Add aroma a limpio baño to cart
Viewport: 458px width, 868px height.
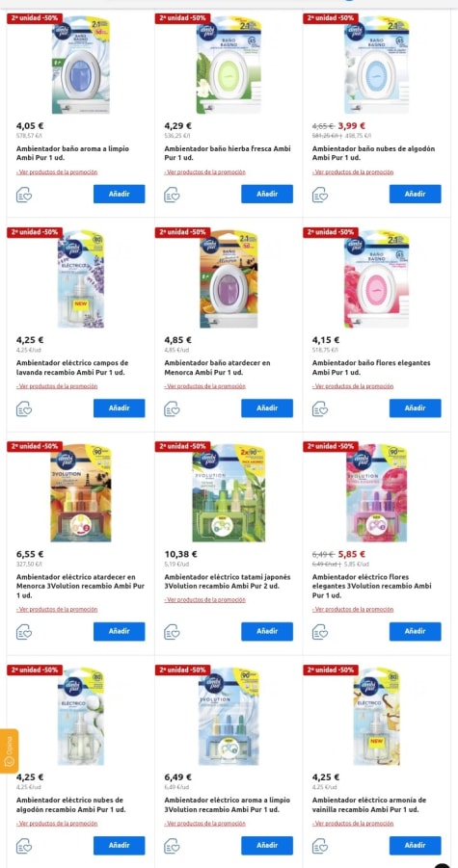(x=119, y=194)
